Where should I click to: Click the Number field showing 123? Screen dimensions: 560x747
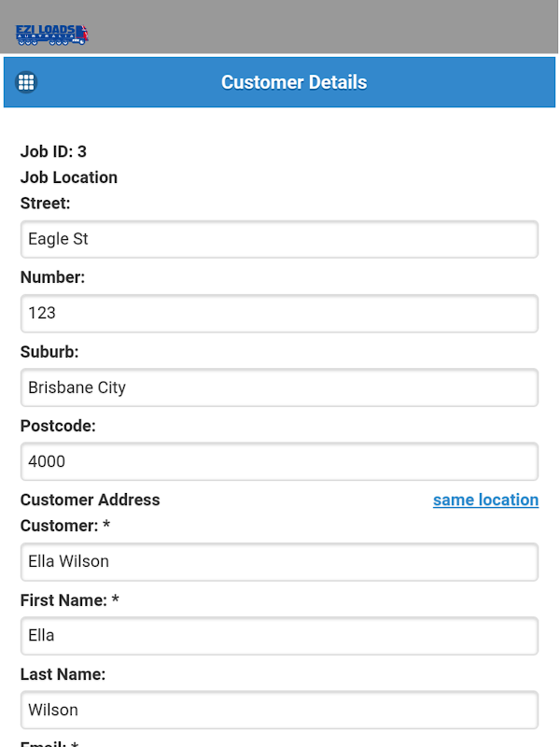pos(279,313)
